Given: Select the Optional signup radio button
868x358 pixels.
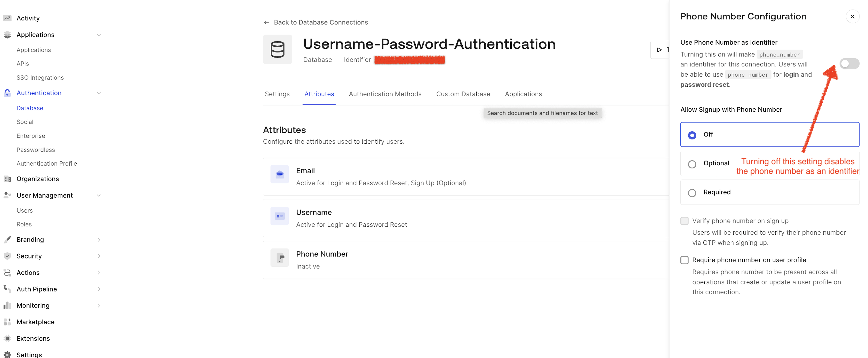Looking at the screenshot, I should (x=692, y=164).
